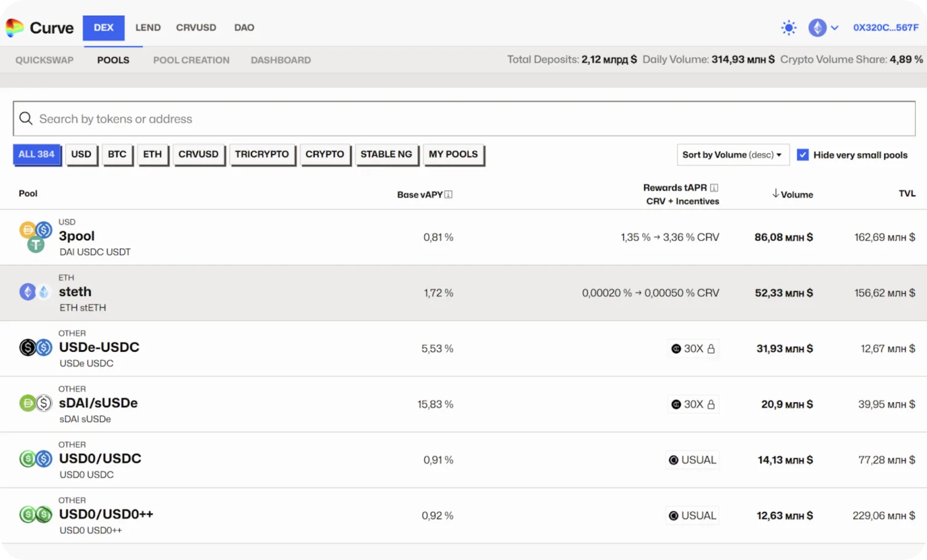Toggle the sun light theme icon

coord(789,27)
